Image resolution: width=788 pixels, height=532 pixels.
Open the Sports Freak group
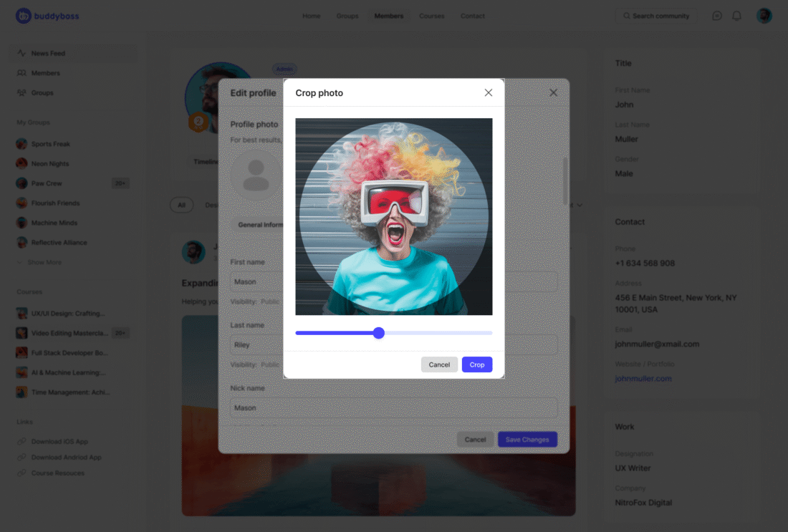pyautogui.click(x=50, y=144)
